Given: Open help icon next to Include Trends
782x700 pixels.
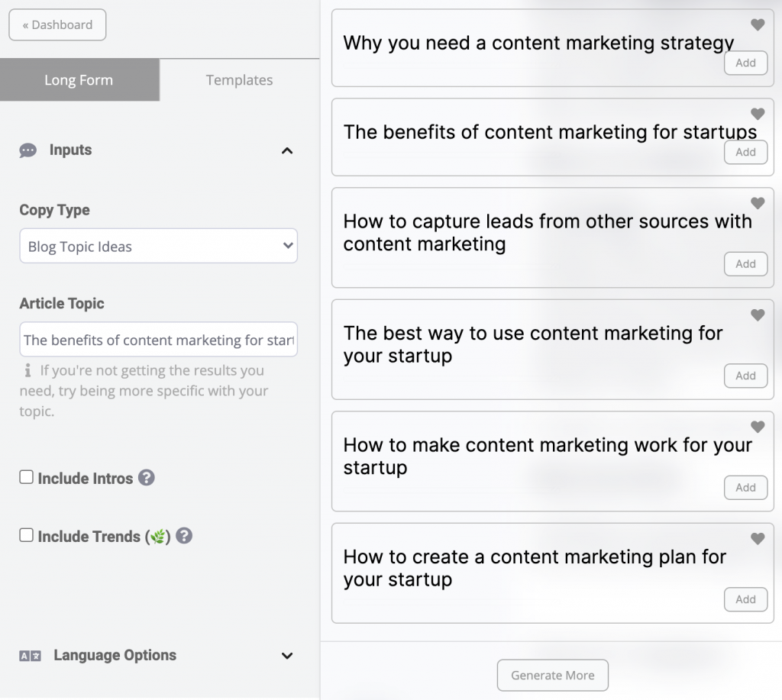Looking at the screenshot, I should (x=184, y=536).
